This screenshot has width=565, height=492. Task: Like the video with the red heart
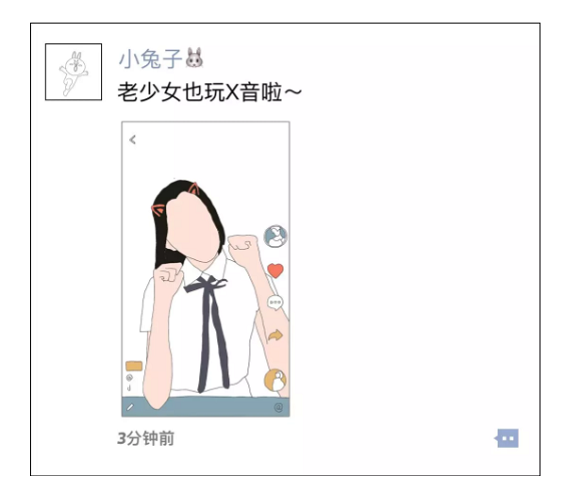click(275, 271)
